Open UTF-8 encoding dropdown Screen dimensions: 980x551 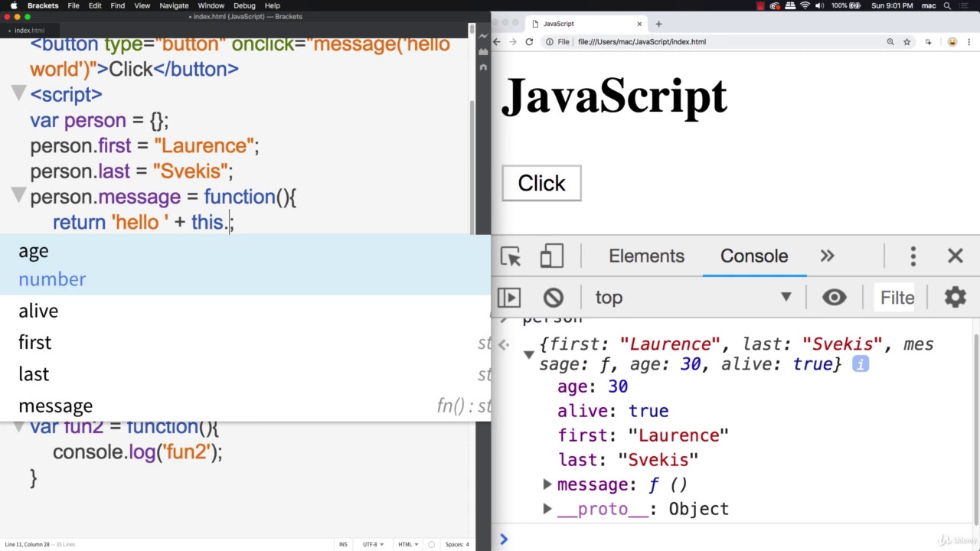click(x=373, y=544)
